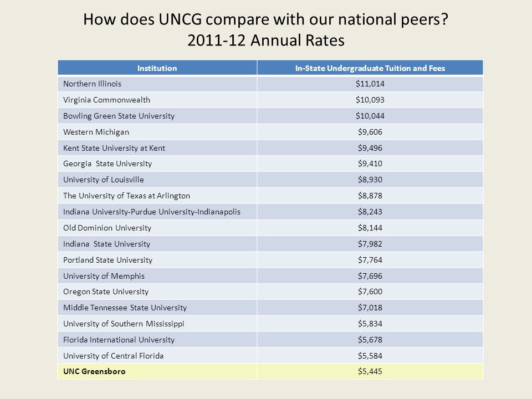Image resolution: width=532 pixels, height=399 pixels.
Task: Click Florida International University cell
Action: point(157,340)
